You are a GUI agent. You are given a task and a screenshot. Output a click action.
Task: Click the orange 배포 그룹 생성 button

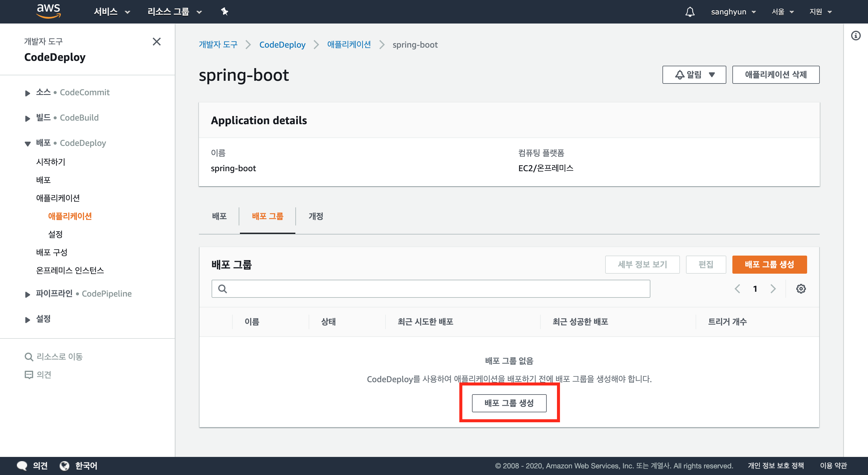click(x=769, y=264)
